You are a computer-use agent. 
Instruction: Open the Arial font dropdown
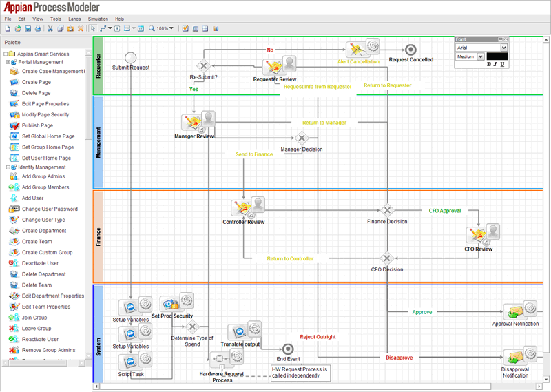(504, 48)
